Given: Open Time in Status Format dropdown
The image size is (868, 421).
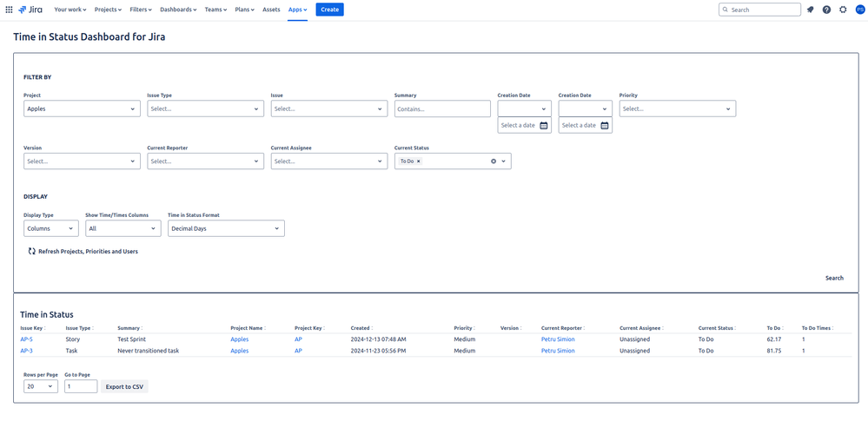Looking at the screenshot, I should click(x=226, y=228).
